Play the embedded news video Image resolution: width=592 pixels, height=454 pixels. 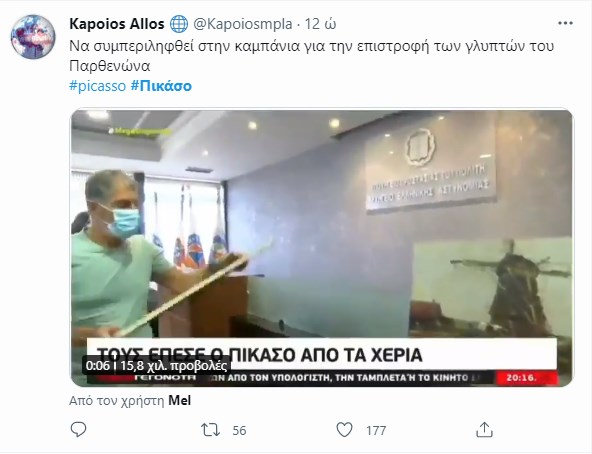click(x=322, y=248)
